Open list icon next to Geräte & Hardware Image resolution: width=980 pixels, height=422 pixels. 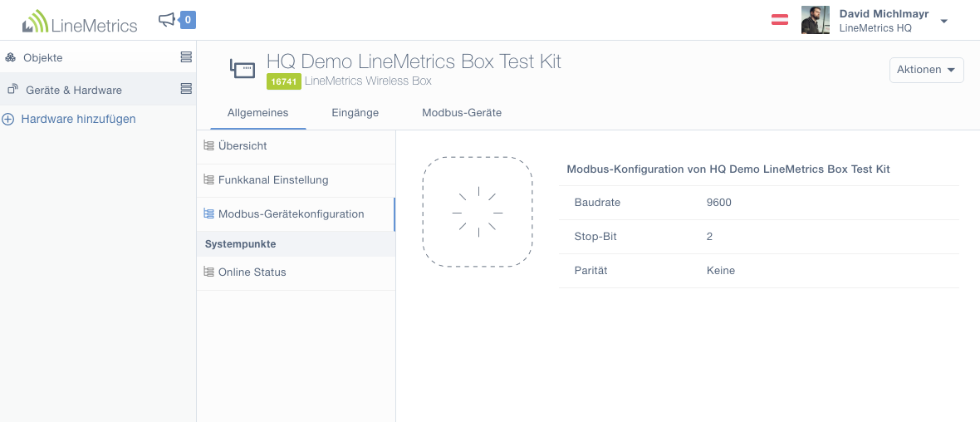coord(186,89)
